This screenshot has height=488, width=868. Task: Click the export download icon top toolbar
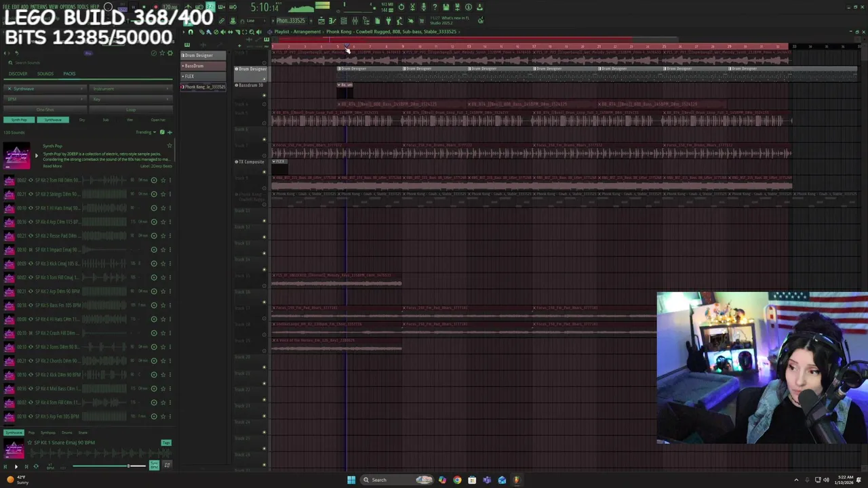click(479, 7)
